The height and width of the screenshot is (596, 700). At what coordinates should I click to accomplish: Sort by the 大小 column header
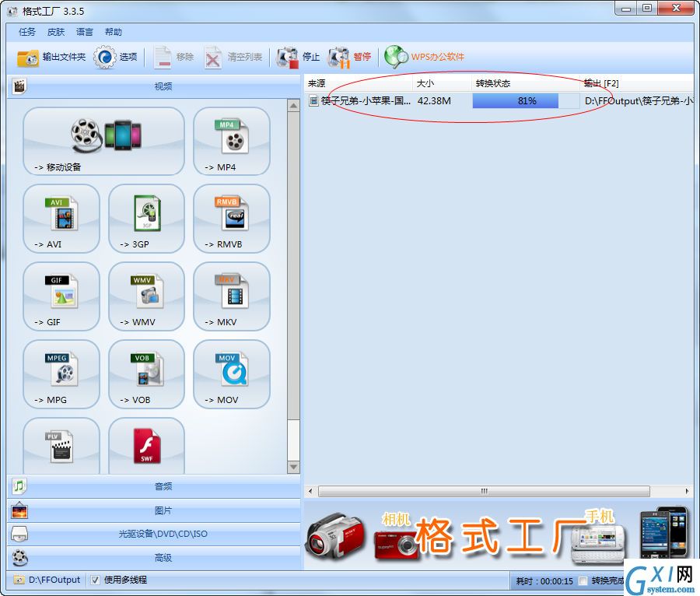click(442, 83)
